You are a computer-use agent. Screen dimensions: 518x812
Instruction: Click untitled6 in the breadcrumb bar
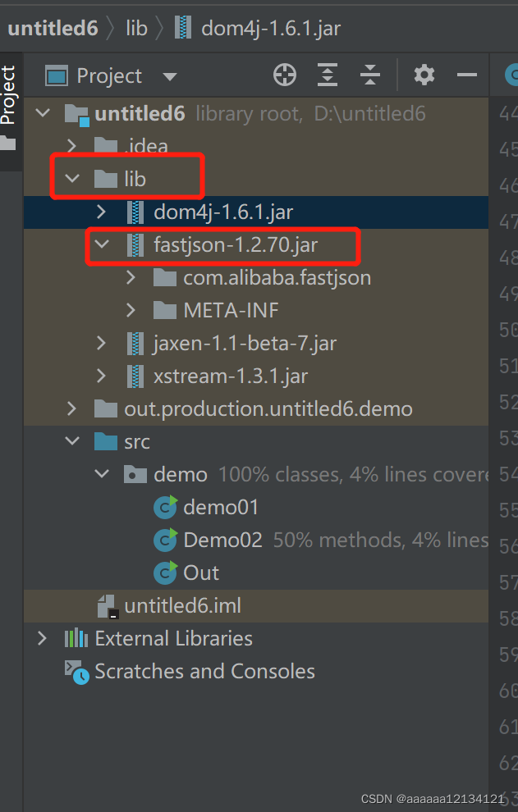53,27
